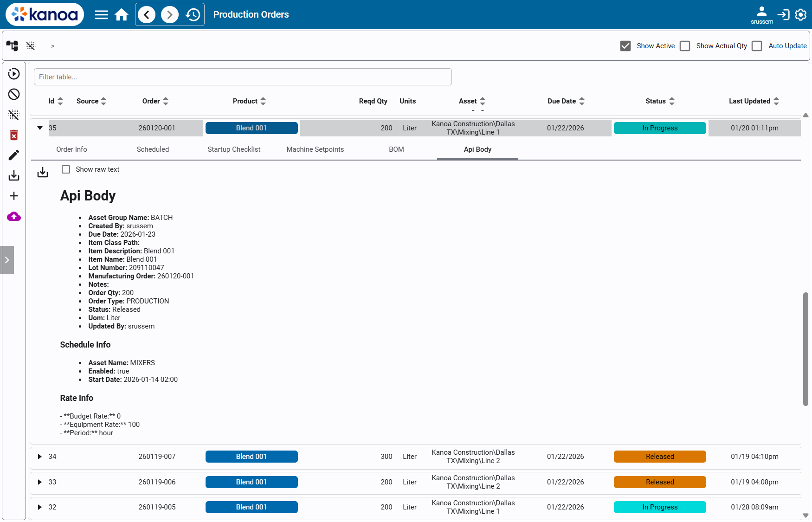Click the download icon above Api Body
The width and height of the screenshot is (812, 522).
coord(42,172)
